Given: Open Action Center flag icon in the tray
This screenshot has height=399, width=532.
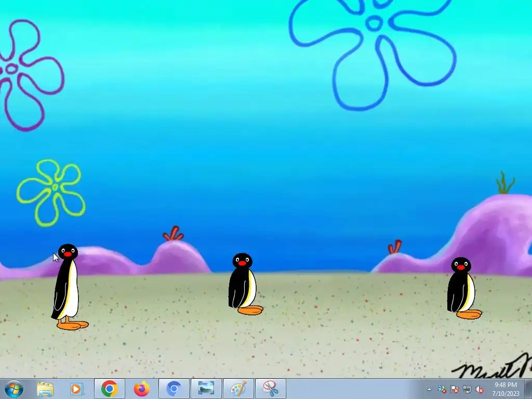Looking at the screenshot, I should click(455, 390).
